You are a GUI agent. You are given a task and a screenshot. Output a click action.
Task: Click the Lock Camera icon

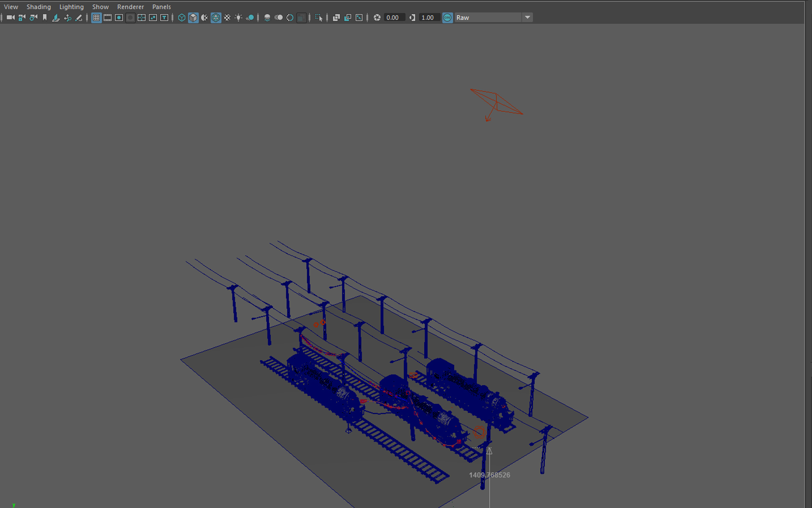click(x=22, y=17)
